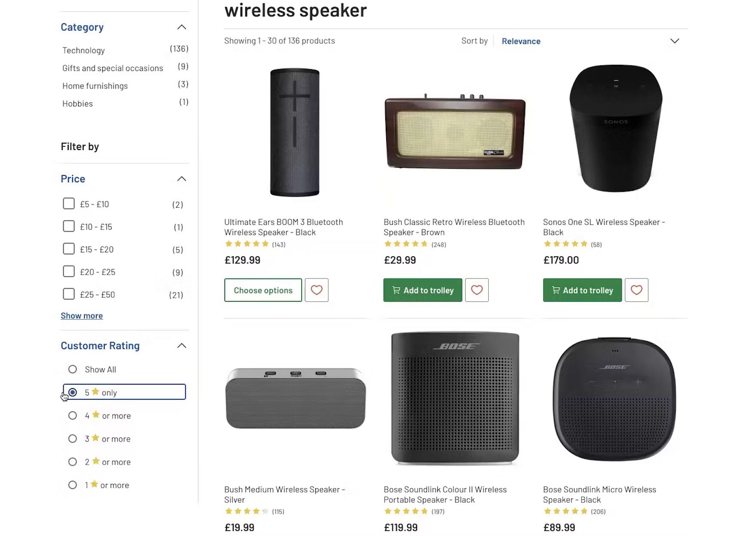This screenshot has width=756, height=536.
Task: Click Choose options for Ultimate Ears speaker
Action: click(x=263, y=290)
